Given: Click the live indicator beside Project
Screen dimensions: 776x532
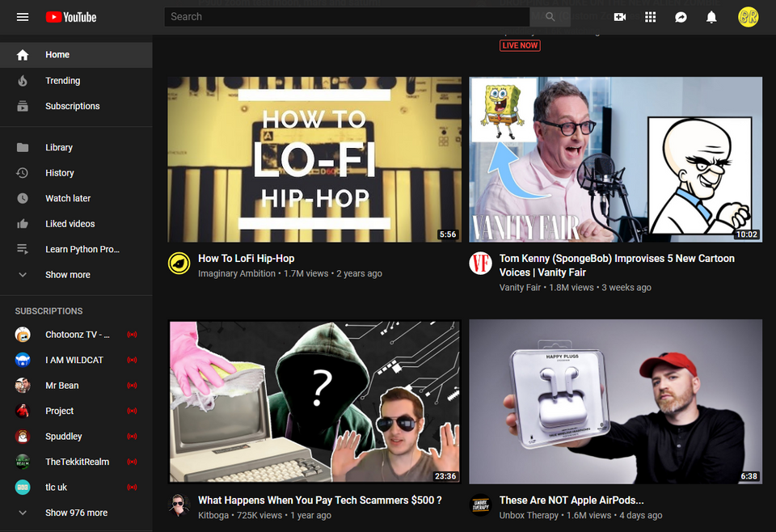Looking at the screenshot, I should 132,411.
